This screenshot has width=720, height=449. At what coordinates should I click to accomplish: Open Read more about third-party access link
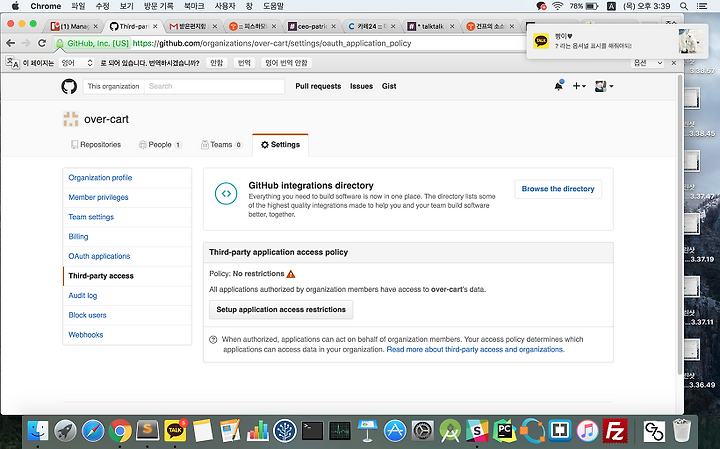click(475, 350)
